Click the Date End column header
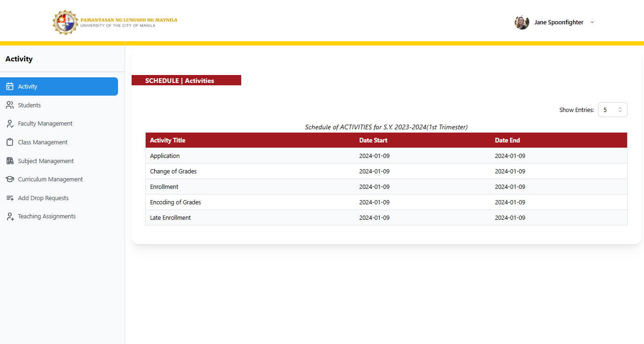 pos(507,140)
